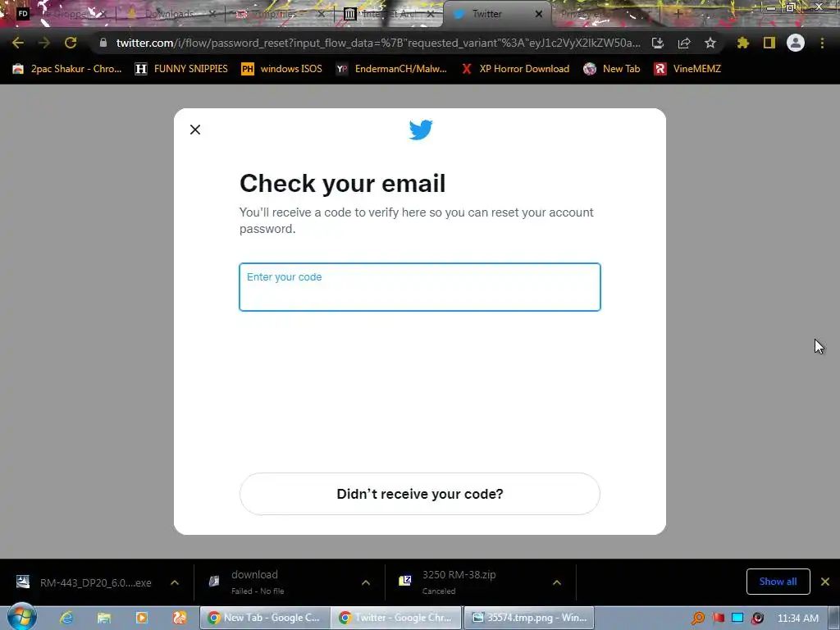Switch to the Internet Archive tab

pos(388,14)
